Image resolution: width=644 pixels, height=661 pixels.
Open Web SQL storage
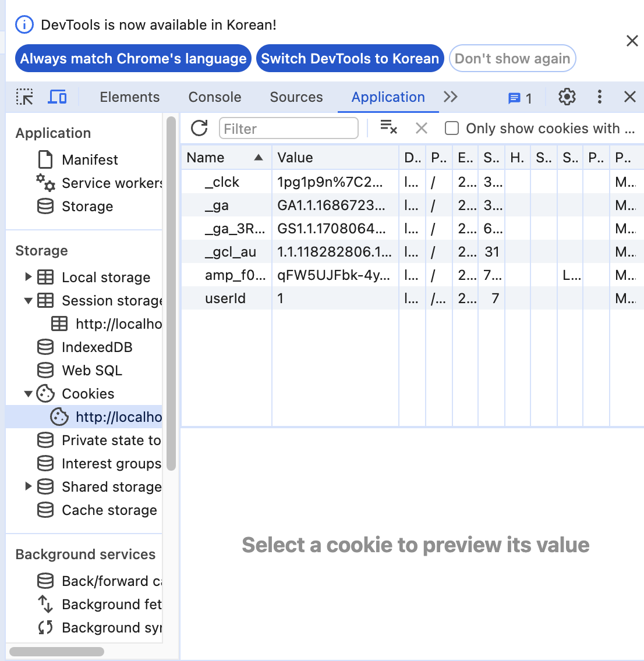[x=84, y=370]
